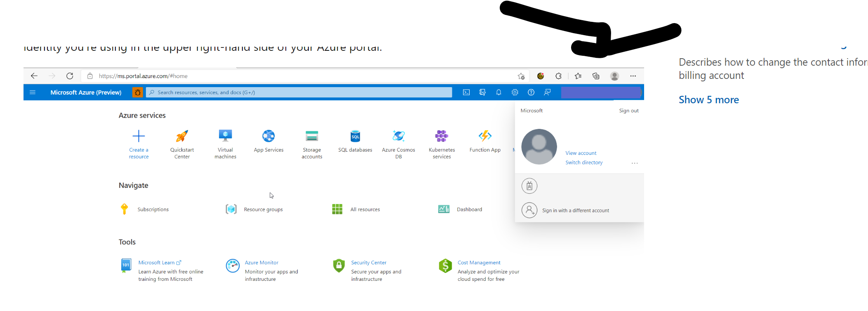Go back using the browser back arrow
This screenshot has height=311, width=868.
pos(34,76)
